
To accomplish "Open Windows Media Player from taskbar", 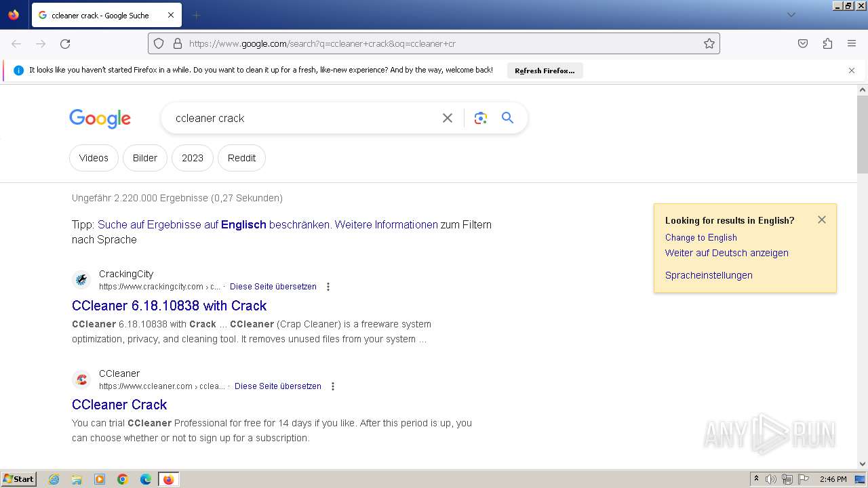I will pos(100,479).
